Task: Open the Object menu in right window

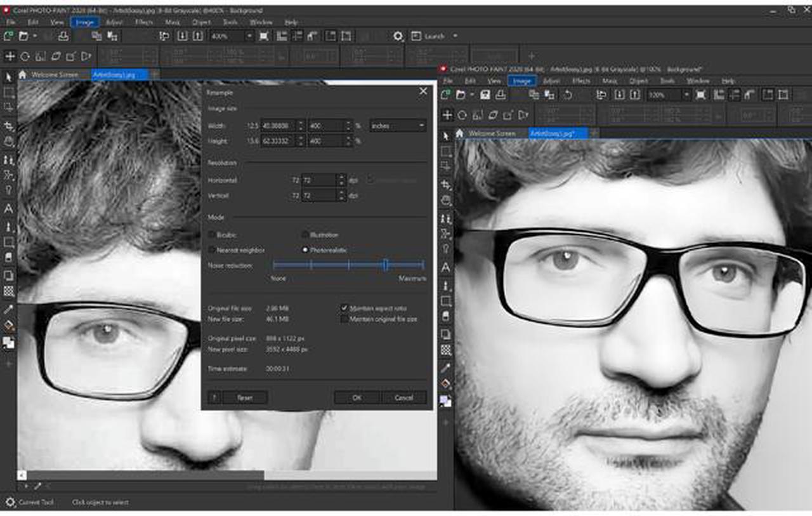Action: (639, 81)
